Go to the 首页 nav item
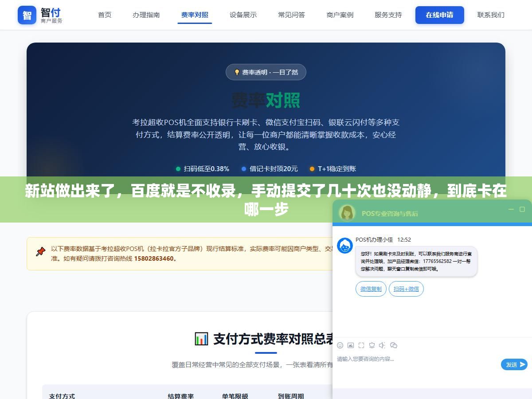Image resolution: width=532 pixels, height=399 pixels. click(105, 15)
